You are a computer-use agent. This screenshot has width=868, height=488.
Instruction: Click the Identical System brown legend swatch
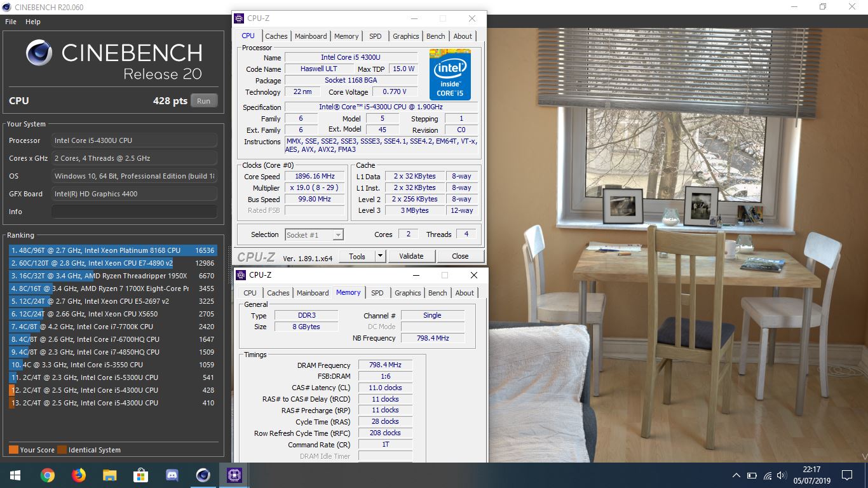pos(62,450)
